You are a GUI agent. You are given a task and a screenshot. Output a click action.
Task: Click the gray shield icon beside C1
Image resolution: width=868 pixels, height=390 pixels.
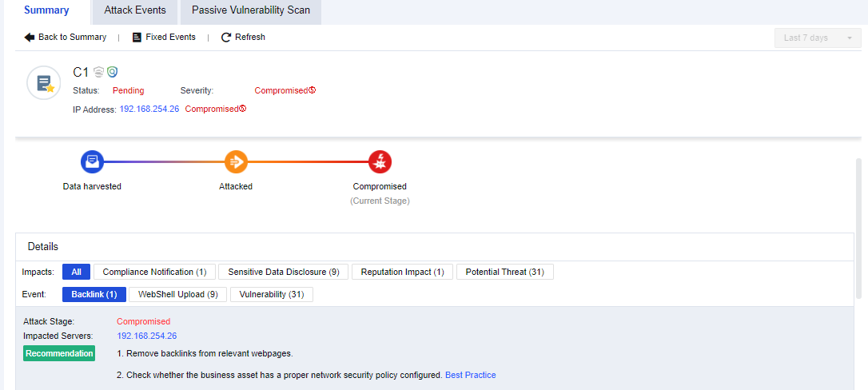(99, 72)
